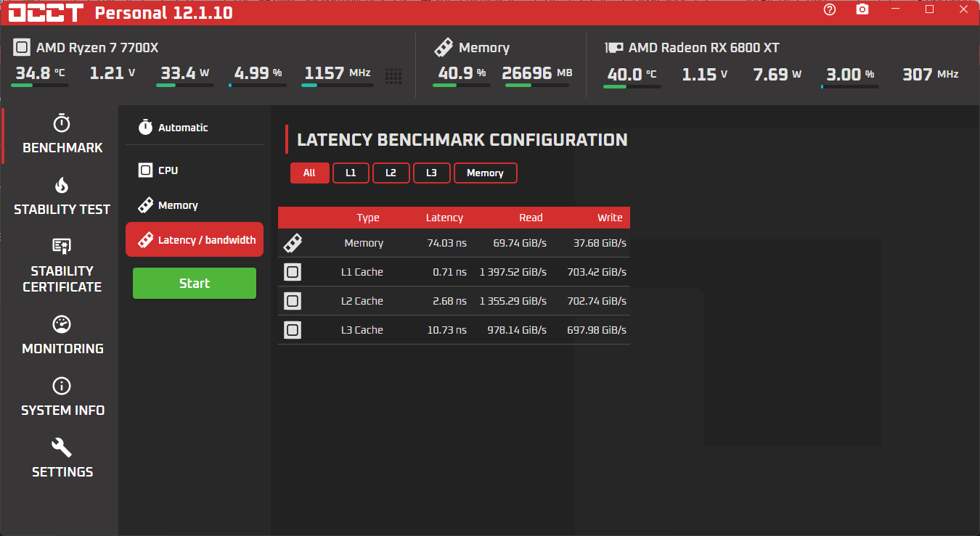980x536 pixels.
Task: Click the GPU usage 3.00 % reading
Action: point(850,74)
